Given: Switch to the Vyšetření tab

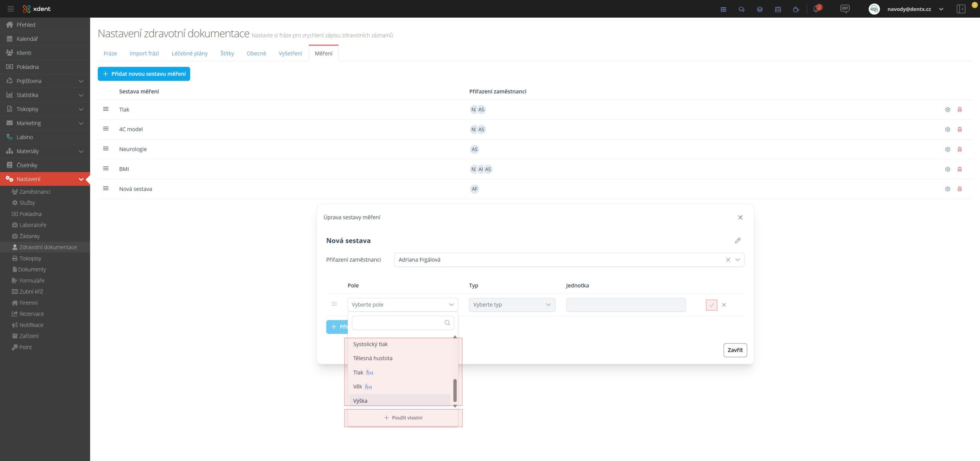Looking at the screenshot, I should pos(290,53).
